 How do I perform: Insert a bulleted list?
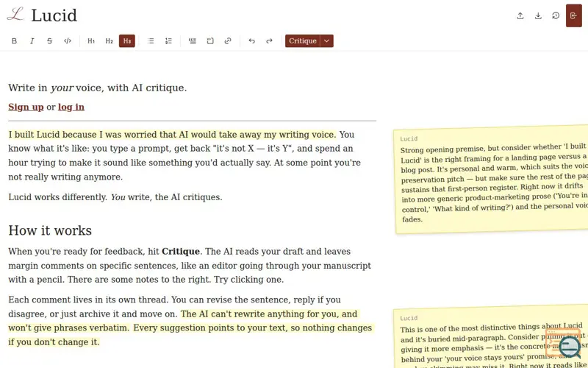coord(151,41)
